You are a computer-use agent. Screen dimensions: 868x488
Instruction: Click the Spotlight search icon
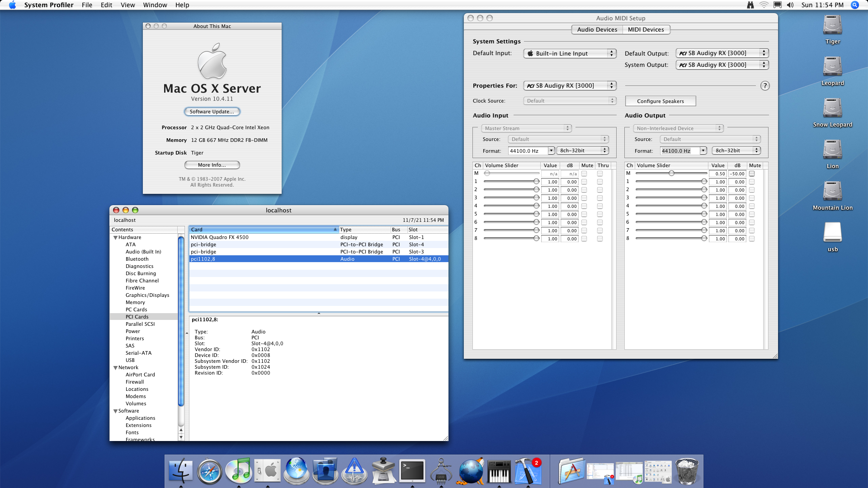(x=854, y=5)
